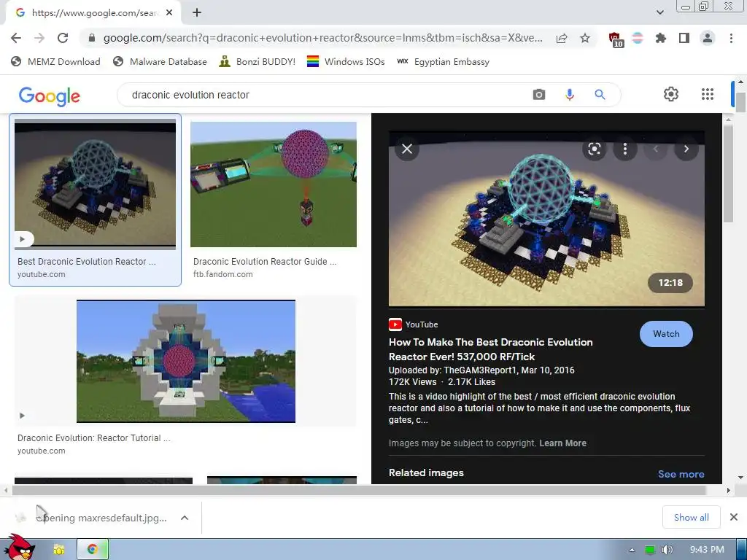This screenshot has width=747, height=560.
Task: Open a new browser tab
Action: 197,13
